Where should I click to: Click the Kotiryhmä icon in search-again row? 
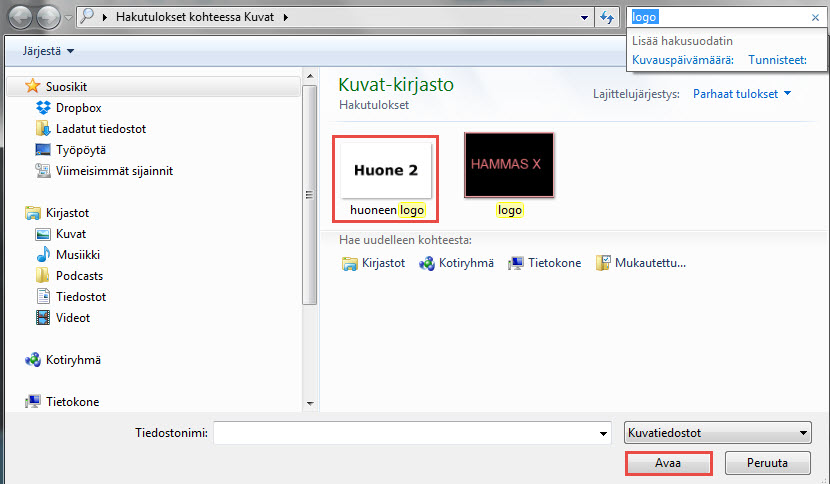pyautogui.click(x=427, y=263)
